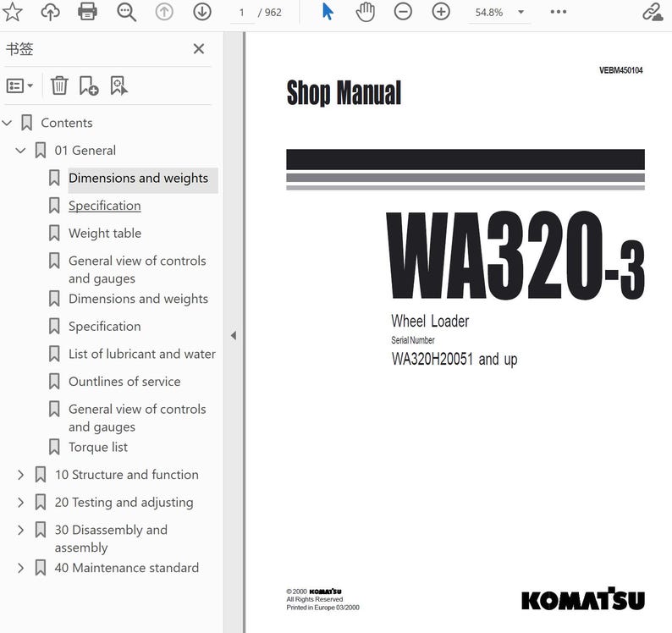Screen dimensions: 672x633
Task: Click the WA320-3 model title on page
Action: pyautogui.click(x=515, y=256)
